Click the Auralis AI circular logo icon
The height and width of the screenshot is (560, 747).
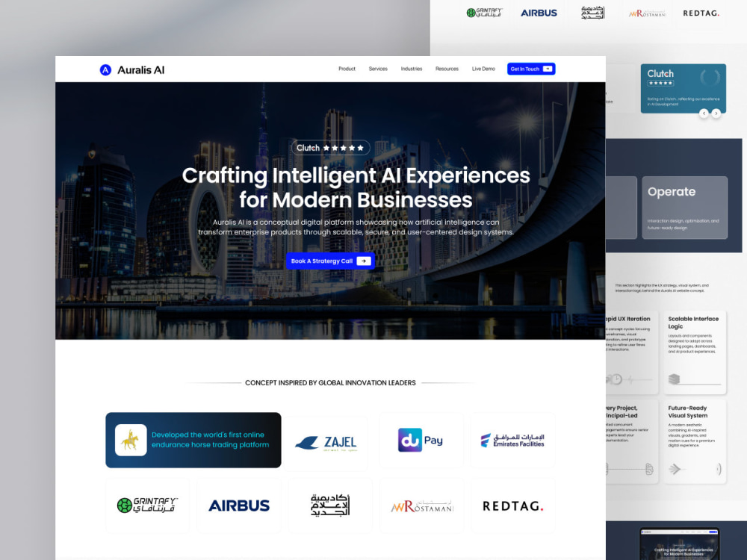tap(105, 70)
